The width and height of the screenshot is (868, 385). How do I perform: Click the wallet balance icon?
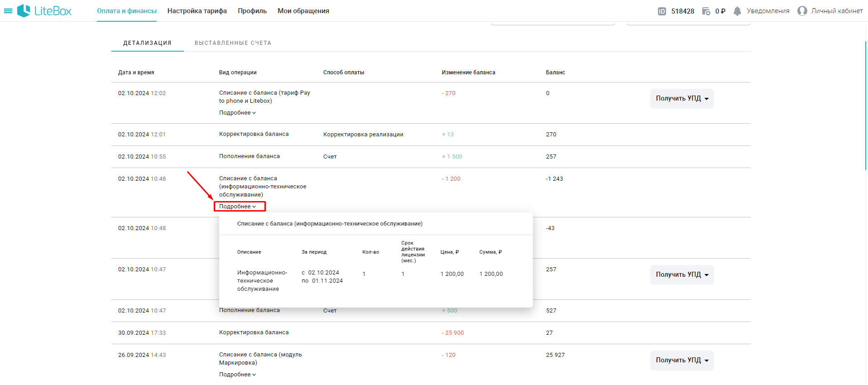706,11
